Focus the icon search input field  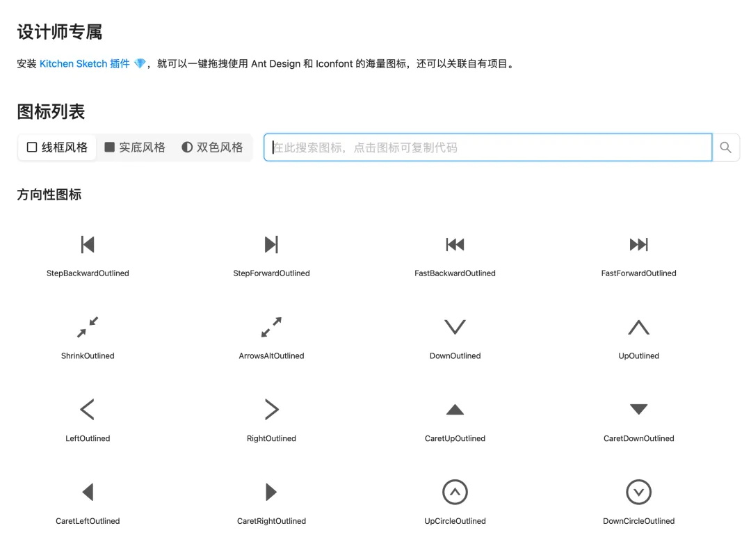[x=487, y=147]
